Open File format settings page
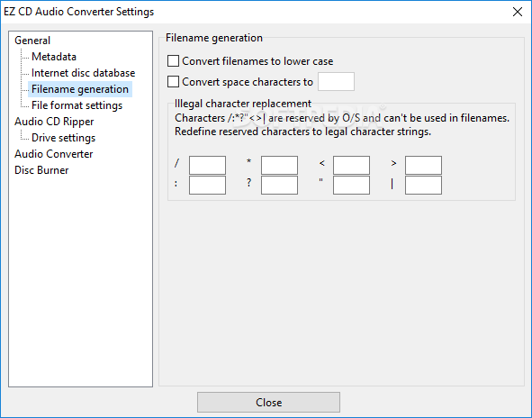The height and width of the screenshot is (418, 532). 77,105
